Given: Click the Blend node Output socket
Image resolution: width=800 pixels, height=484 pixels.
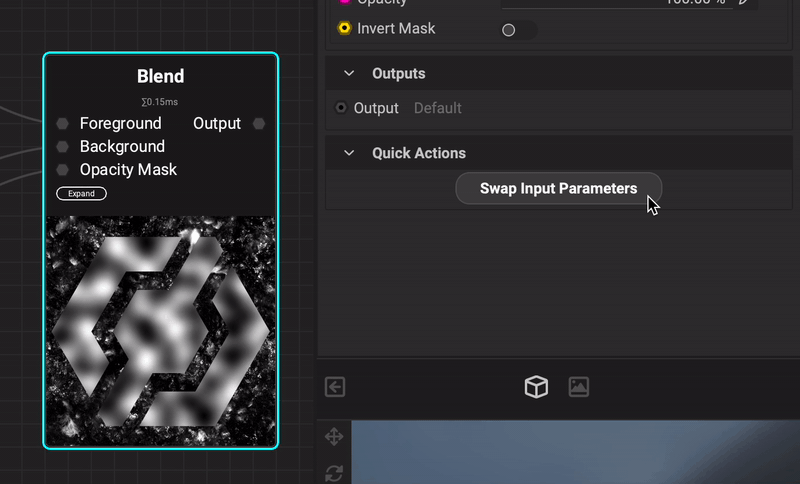Looking at the screenshot, I should click(x=259, y=123).
